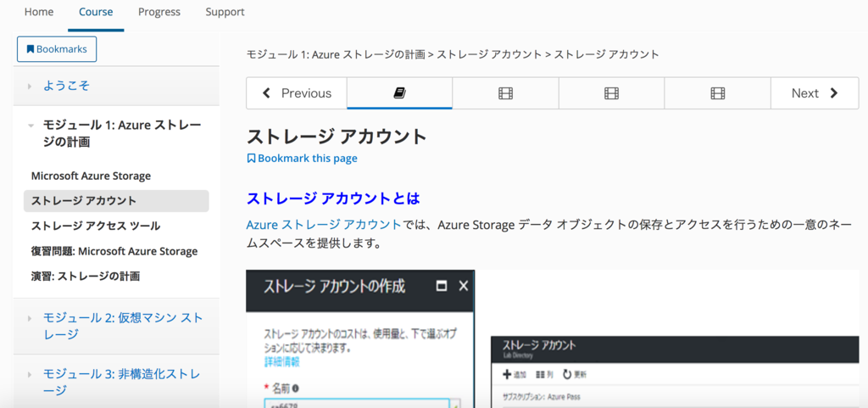The width and height of the screenshot is (868, 408).
Task: Follow the Azure ストレージ アカウント hyperlink
Action: click(x=324, y=225)
